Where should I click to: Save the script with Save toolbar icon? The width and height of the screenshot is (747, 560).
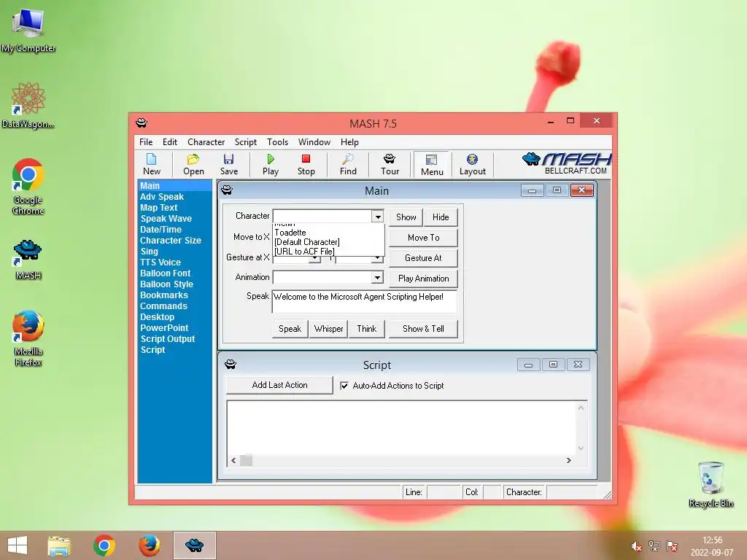point(228,164)
